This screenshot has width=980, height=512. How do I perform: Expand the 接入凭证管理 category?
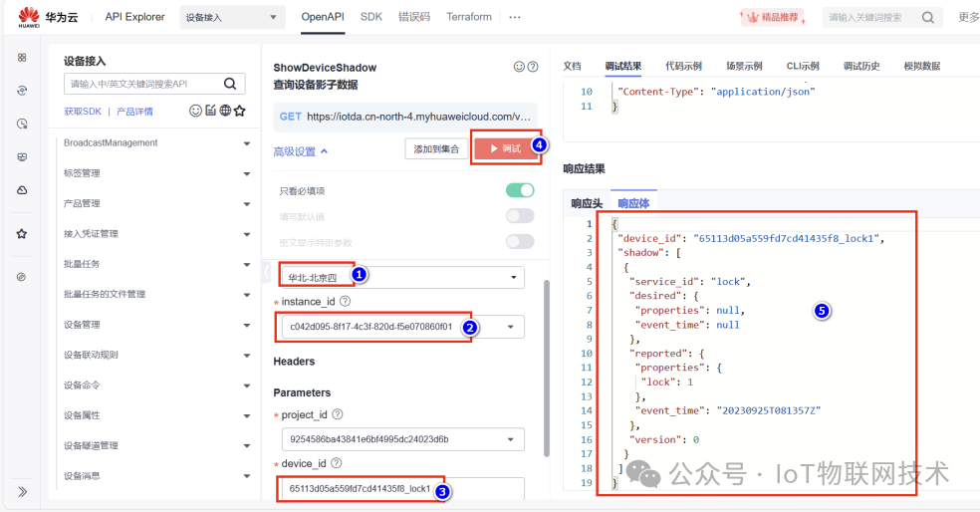tap(155, 234)
